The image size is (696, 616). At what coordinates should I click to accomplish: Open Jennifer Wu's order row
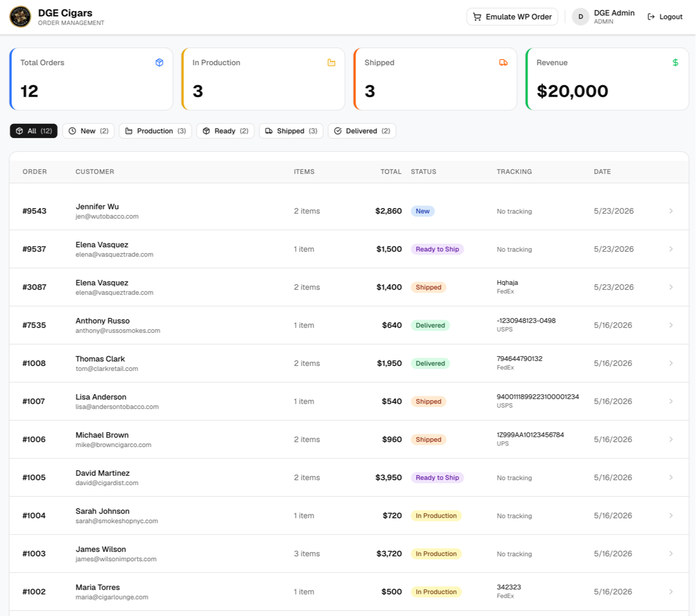pos(349,211)
